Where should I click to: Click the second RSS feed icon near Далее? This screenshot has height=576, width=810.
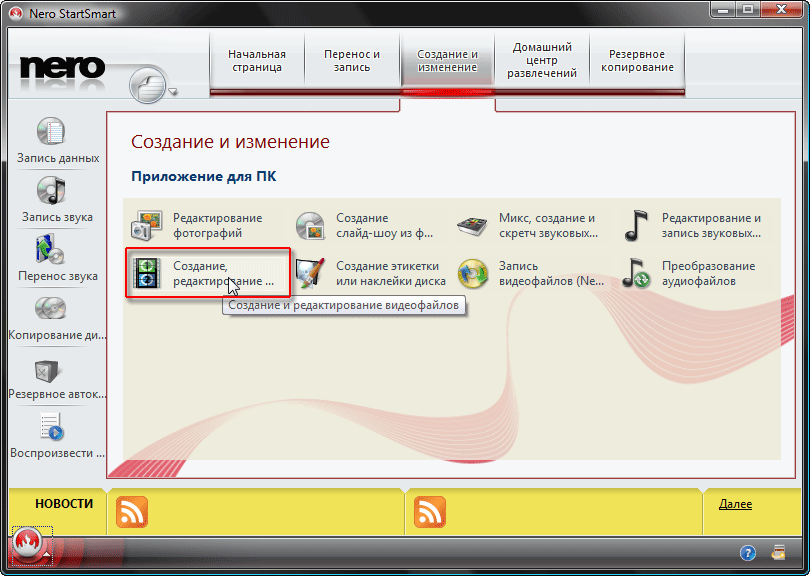point(430,512)
